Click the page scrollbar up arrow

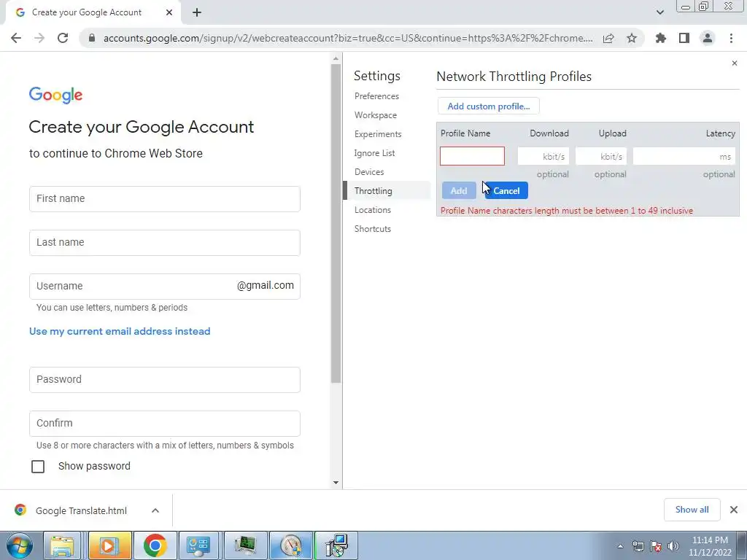tap(336, 58)
